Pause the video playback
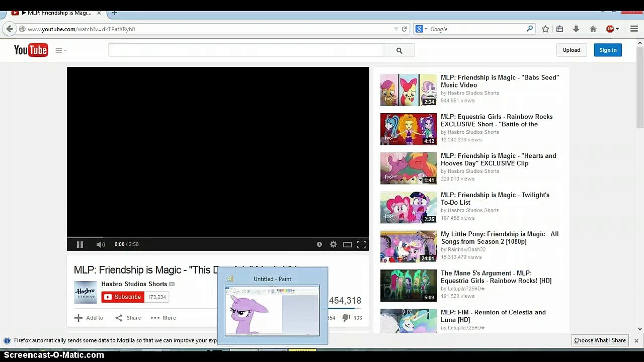This screenshot has width=644, height=362. point(79,244)
